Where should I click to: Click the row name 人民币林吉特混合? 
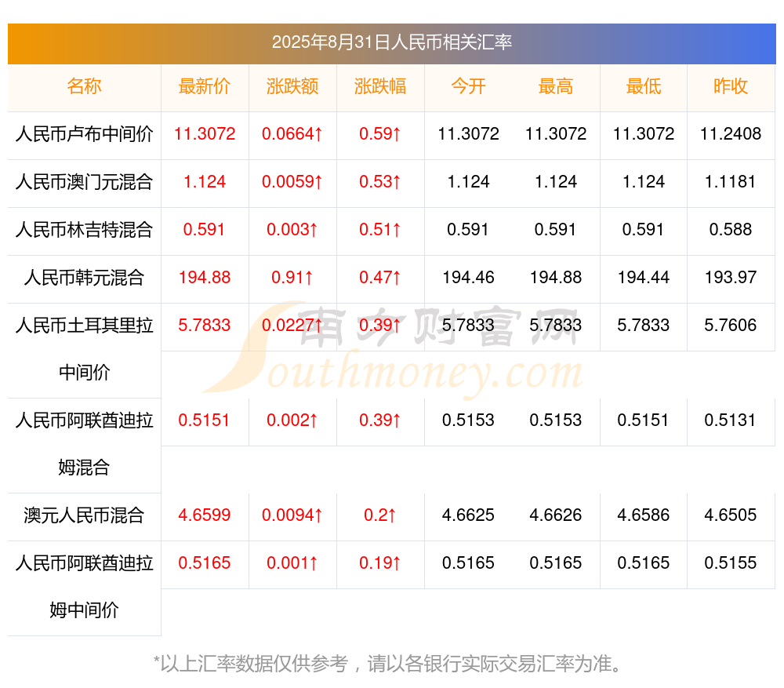[x=84, y=230]
